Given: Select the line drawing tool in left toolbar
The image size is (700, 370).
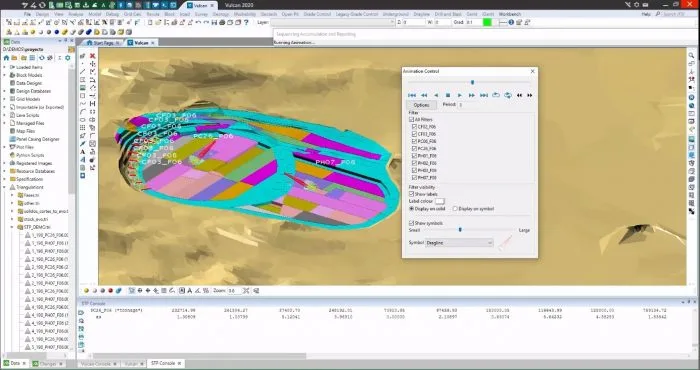Looking at the screenshot, I should click(x=83, y=71).
